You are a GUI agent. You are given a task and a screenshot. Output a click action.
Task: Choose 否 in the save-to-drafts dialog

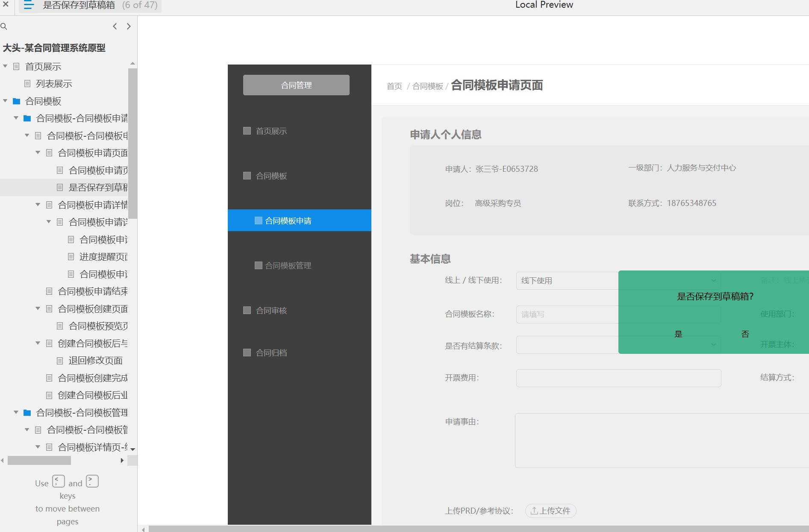click(745, 334)
